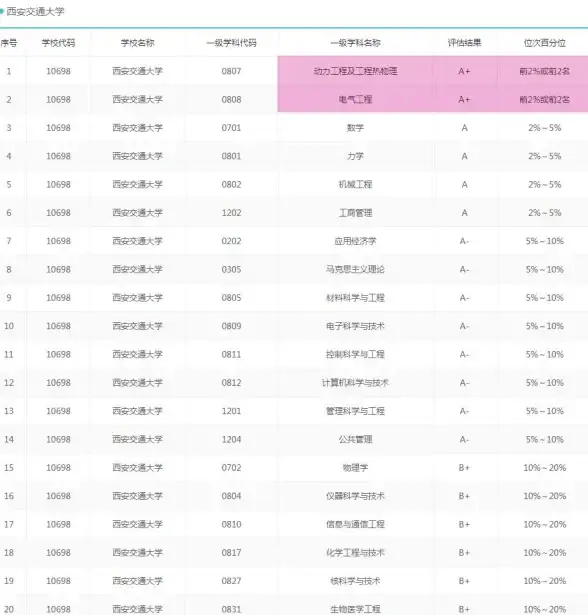
Task: Click discipline code 1204
Action: point(231,439)
